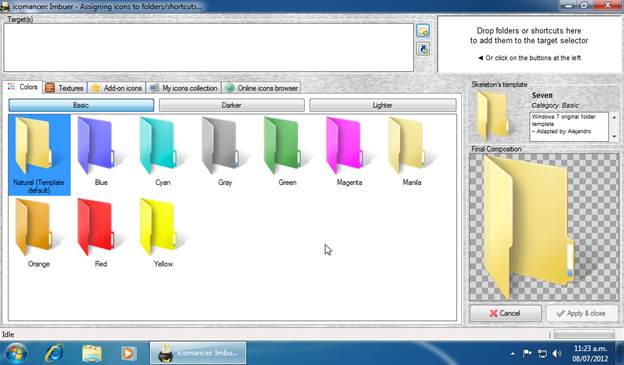Select the Blue folder icon
The image size is (624, 365).
(101, 151)
